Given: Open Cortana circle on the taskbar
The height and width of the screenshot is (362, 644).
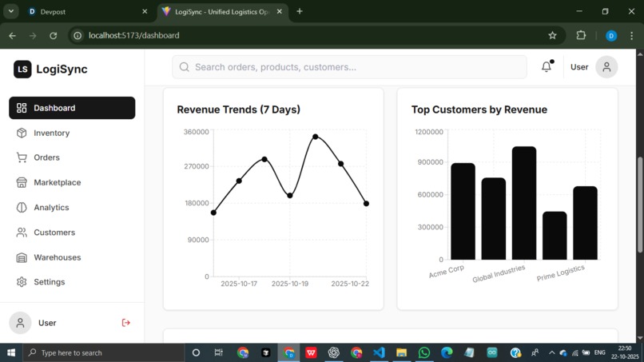Looking at the screenshot, I should [196, 352].
